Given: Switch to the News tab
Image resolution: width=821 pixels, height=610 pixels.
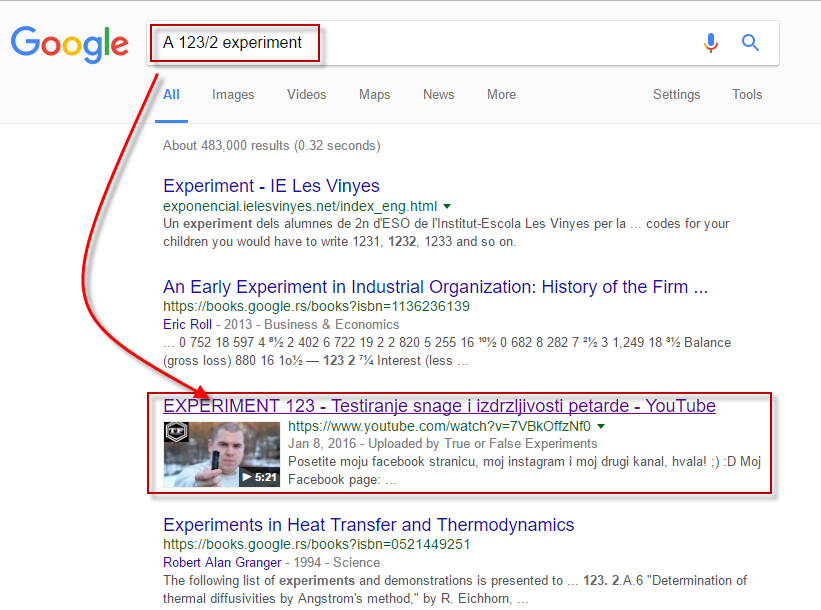Looking at the screenshot, I should pos(438,95).
